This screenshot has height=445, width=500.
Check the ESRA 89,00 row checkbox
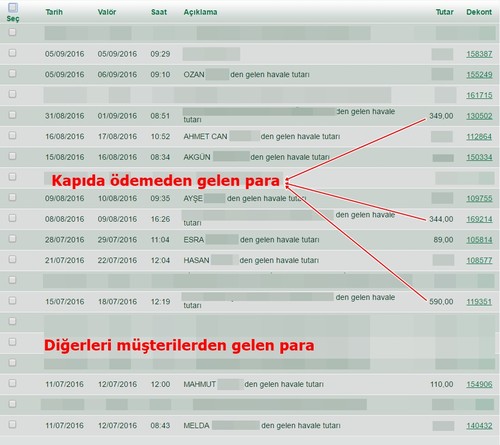pyautogui.click(x=12, y=239)
